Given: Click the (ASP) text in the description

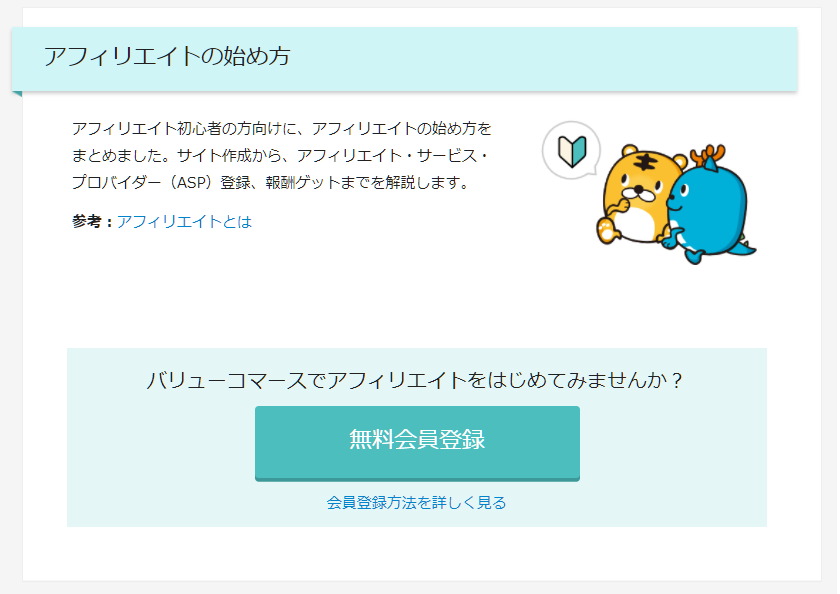Looking at the screenshot, I should tap(191, 183).
